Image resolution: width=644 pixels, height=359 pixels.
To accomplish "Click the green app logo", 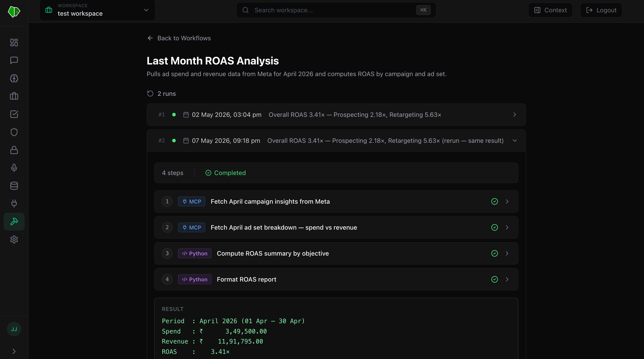I will coord(14,11).
